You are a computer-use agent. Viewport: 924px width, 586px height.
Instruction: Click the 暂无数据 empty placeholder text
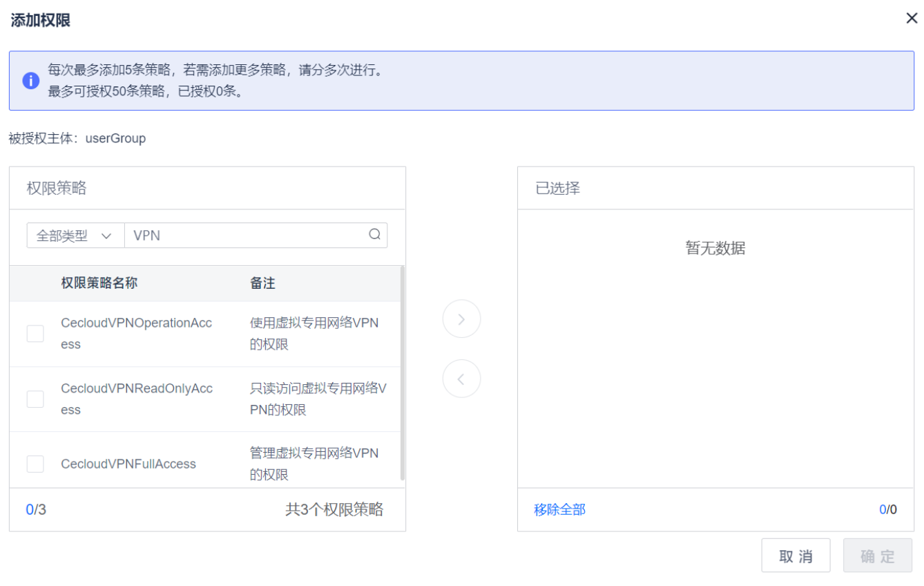715,248
